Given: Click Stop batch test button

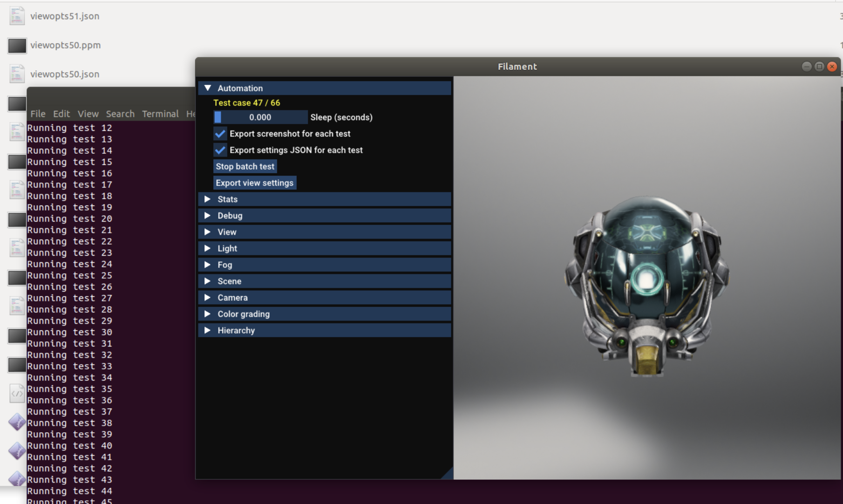Looking at the screenshot, I should point(245,166).
